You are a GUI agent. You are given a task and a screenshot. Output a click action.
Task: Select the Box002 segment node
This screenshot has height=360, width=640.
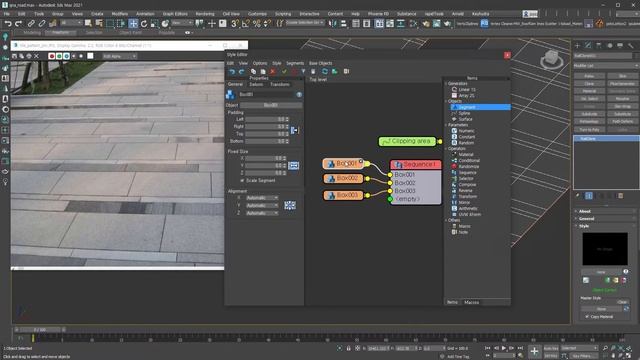coord(343,178)
